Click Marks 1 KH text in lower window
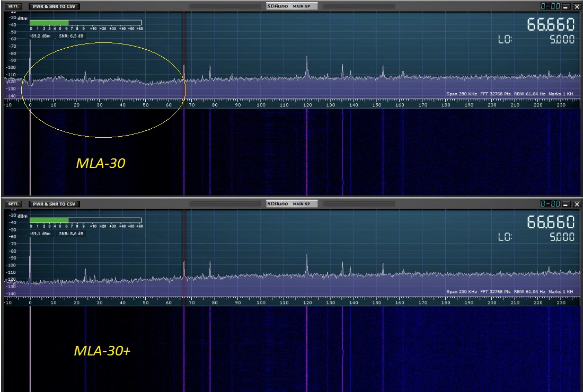This screenshot has width=583, height=392. coord(561,292)
